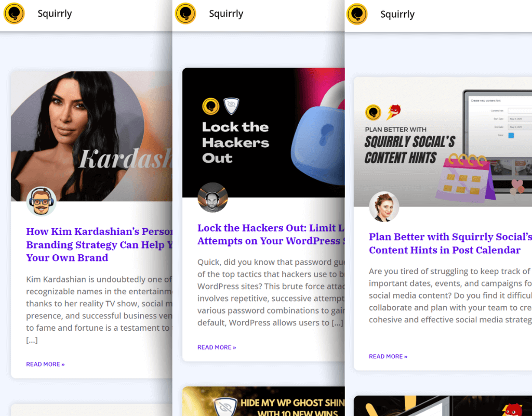
Task: Click the Squirrly logo in the right panel header
Action: coord(357,14)
